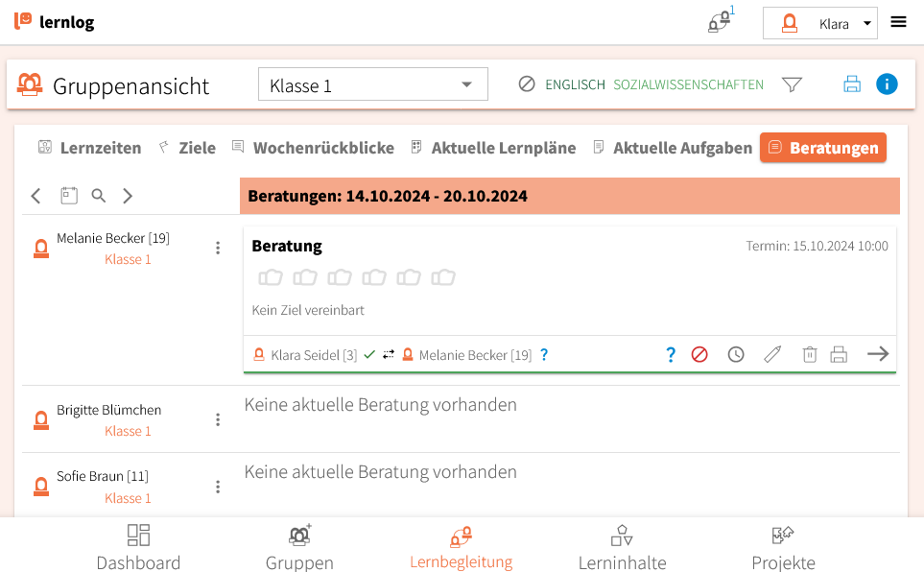924x572 pixels.
Task: Open Melanie Becker's three-dot menu
Action: 218,249
